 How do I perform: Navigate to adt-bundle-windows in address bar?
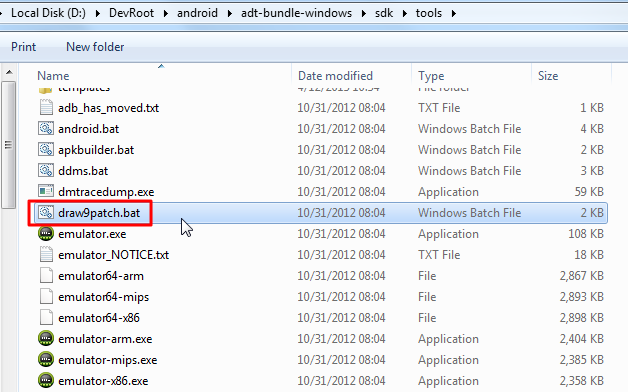(x=296, y=13)
